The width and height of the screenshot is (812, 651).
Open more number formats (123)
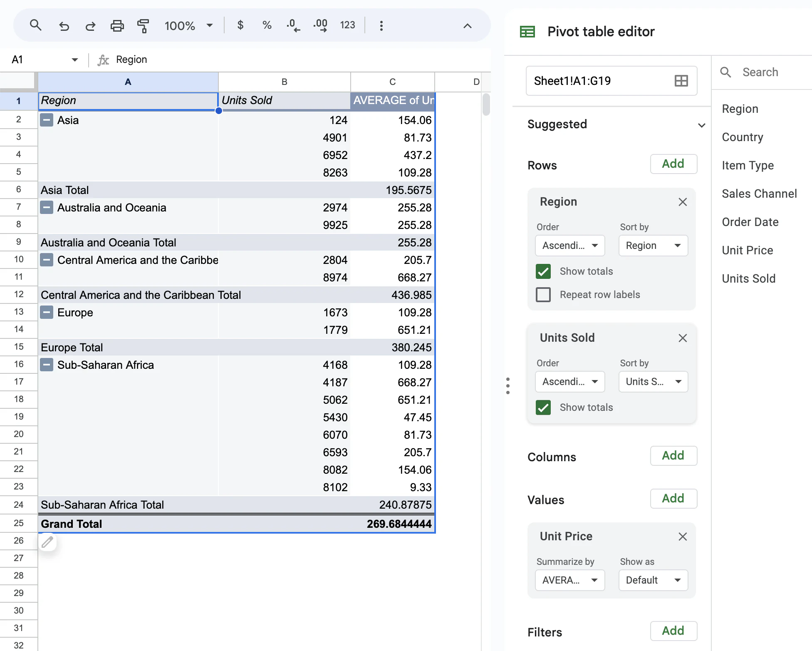[347, 25]
